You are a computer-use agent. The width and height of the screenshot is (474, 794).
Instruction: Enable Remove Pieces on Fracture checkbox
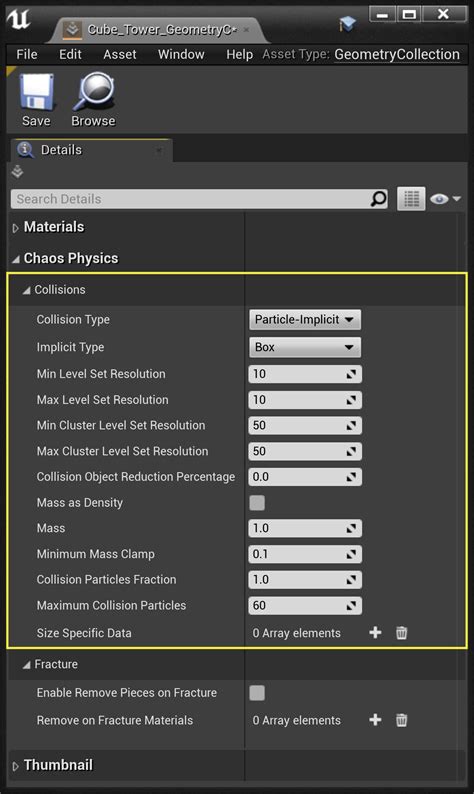[257, 693]
